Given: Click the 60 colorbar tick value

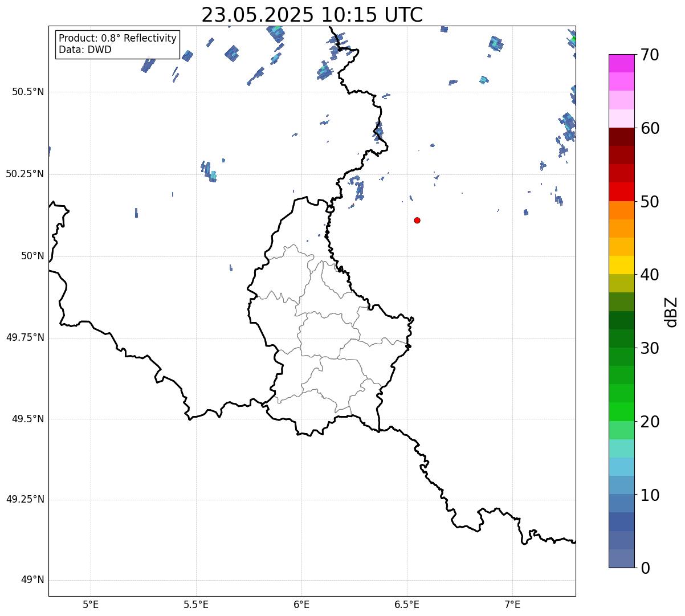Looking at the screenshot, I should pyautogui.click(x=650, y=128).
